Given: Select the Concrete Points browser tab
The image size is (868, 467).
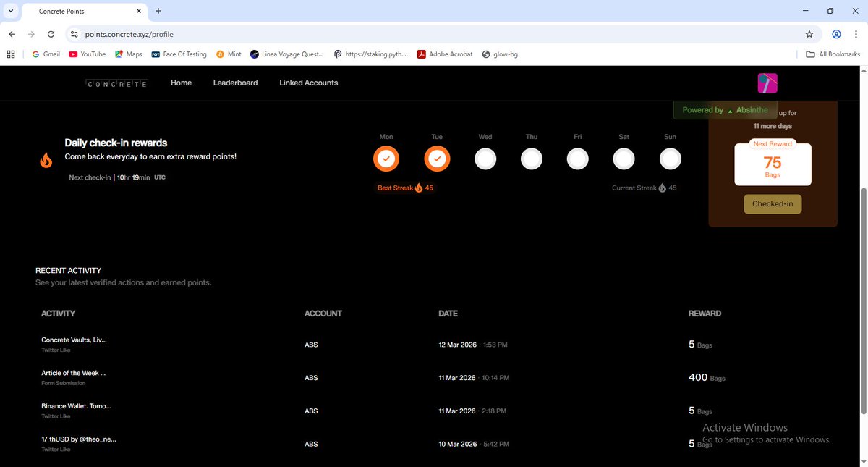Looking at the screenshot, I should [x=83, y=12].
